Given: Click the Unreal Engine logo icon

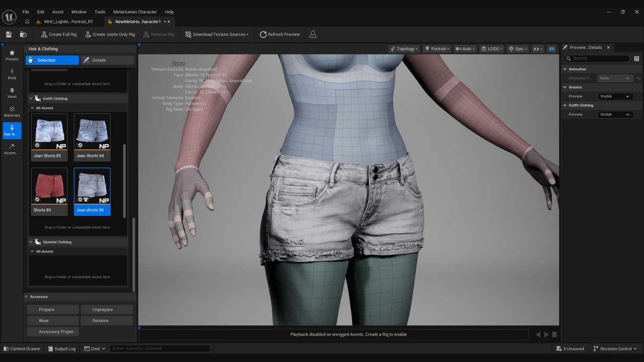Looking at the screenshot, I should (10, 17).
